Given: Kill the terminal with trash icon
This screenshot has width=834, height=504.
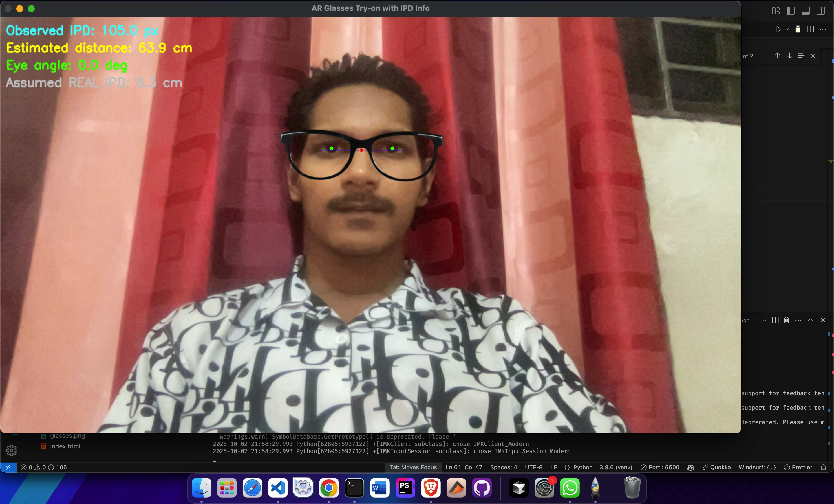Looking at the screenshot, I should pos(786,320).
